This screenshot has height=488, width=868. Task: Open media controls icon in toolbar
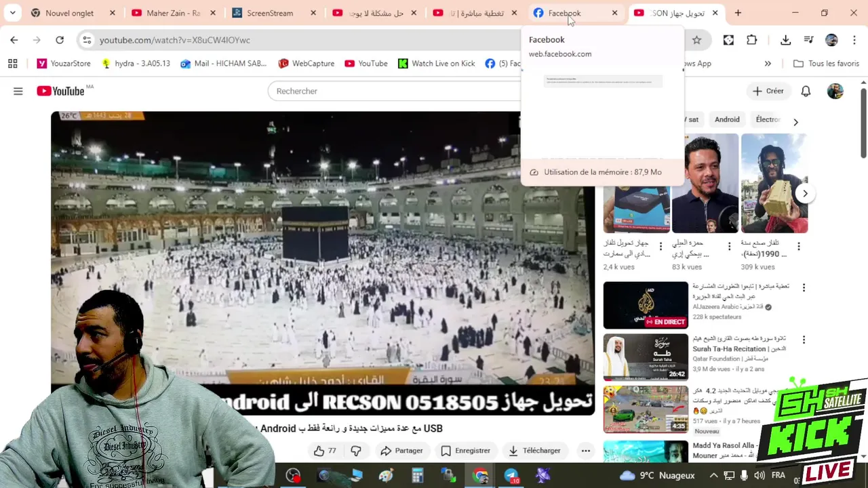coord(808,40)
